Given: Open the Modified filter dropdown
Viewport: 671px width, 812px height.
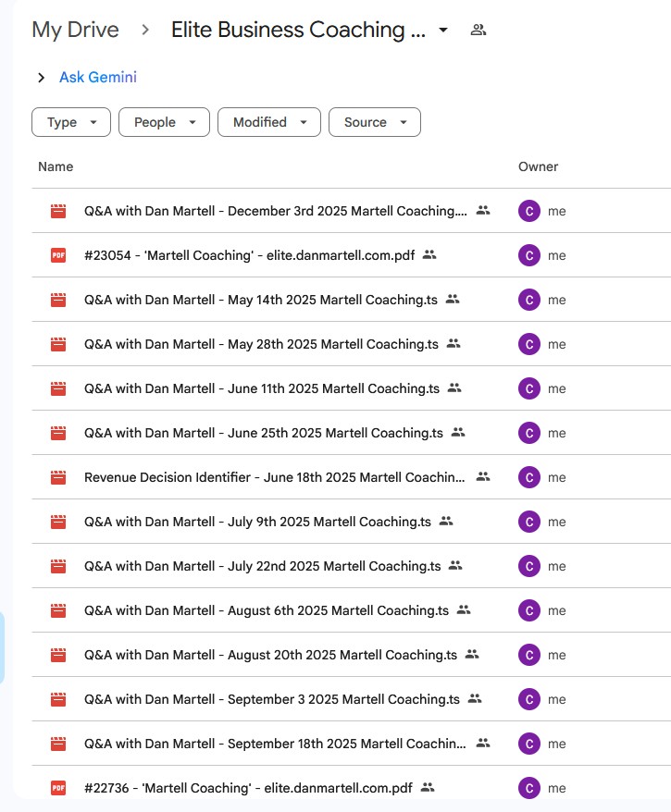Looking at the screenshot, I should point(268,122).
